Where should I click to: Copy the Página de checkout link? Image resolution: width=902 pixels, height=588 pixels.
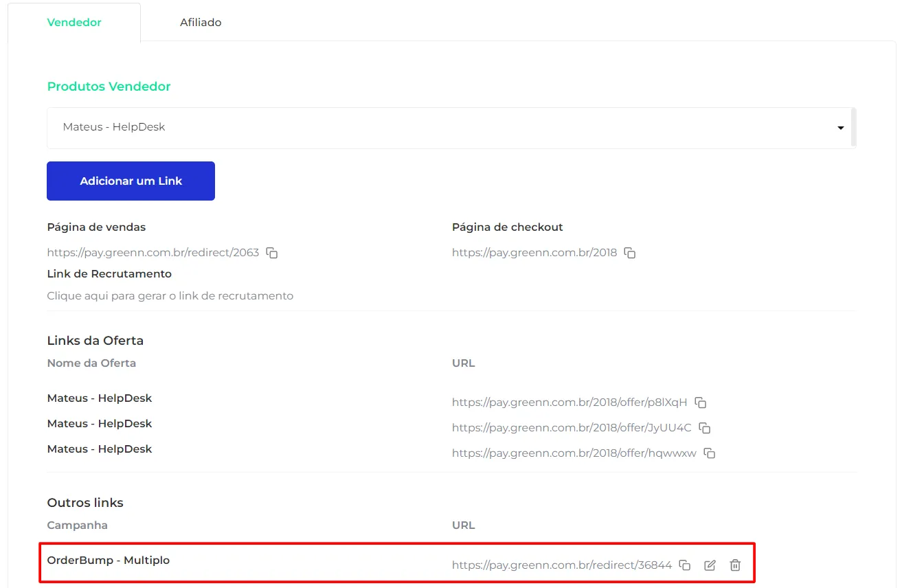pos(630,253)
